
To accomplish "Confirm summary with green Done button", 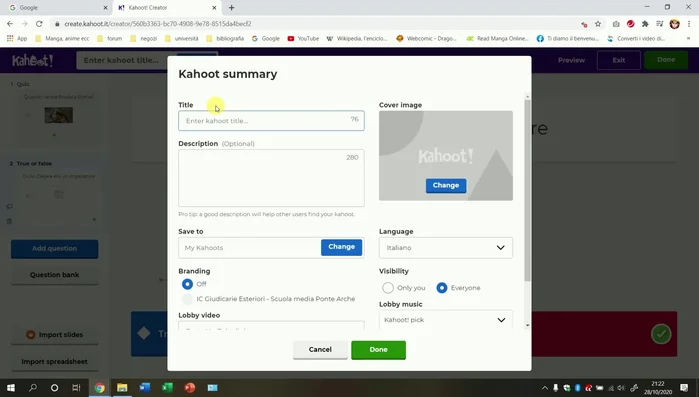I will pos(378,350).
